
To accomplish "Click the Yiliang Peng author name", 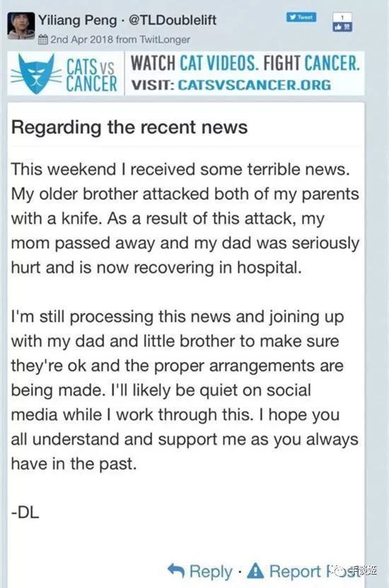I will click(x=78, y=20).
